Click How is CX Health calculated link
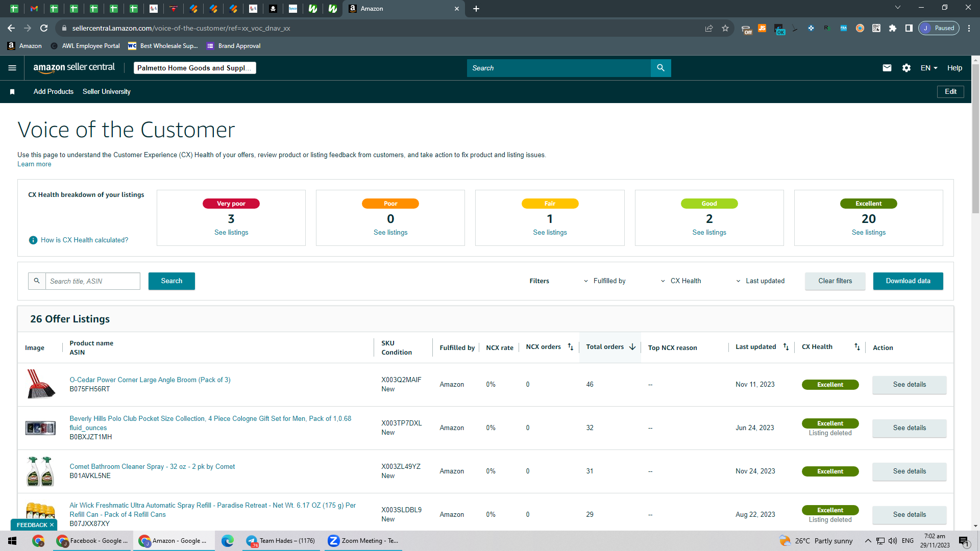 85,240
